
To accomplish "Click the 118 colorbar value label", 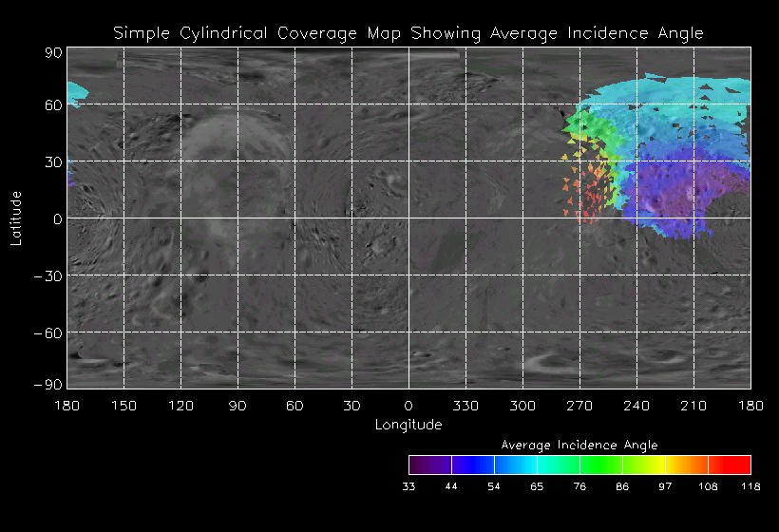I will click(x=750, y=486).
